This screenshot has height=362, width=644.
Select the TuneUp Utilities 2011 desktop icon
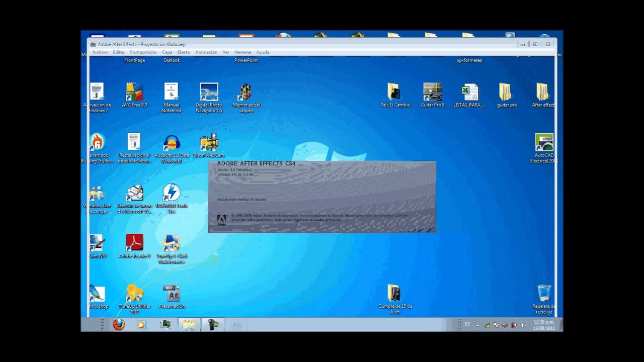[x=134, y=299]
